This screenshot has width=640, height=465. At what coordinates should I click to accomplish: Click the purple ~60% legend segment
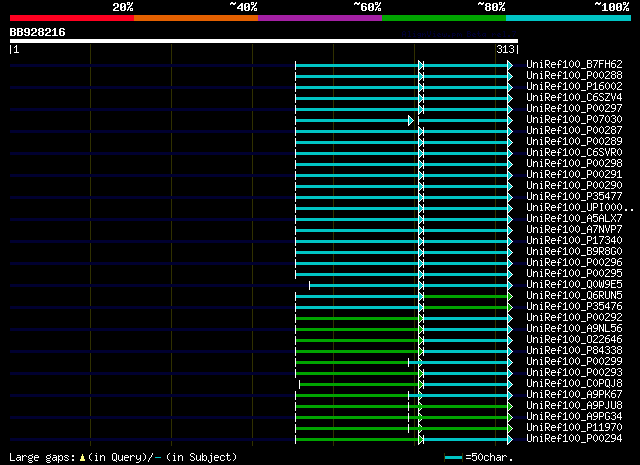320,18
